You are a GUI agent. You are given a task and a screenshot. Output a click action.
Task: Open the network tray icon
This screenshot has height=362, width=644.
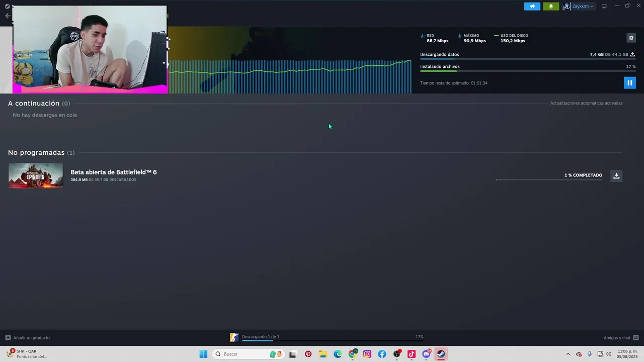pos(600,354)
